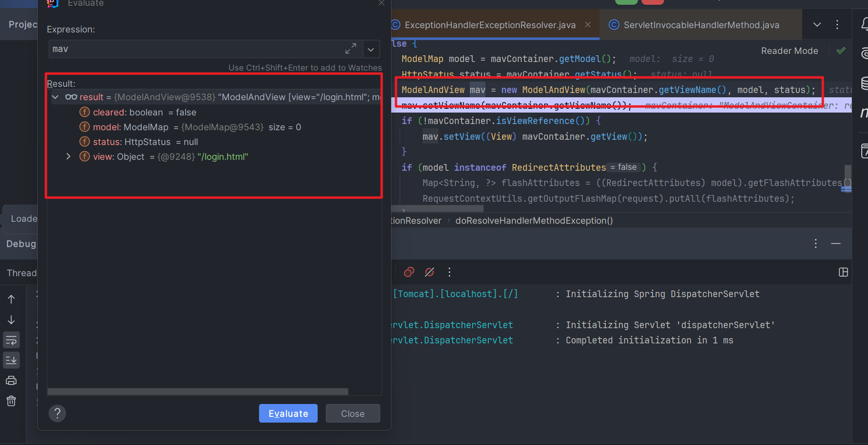The image size is (868, 445).
Task: Click the view breakpoints icon
Action: tap(409, 272)
